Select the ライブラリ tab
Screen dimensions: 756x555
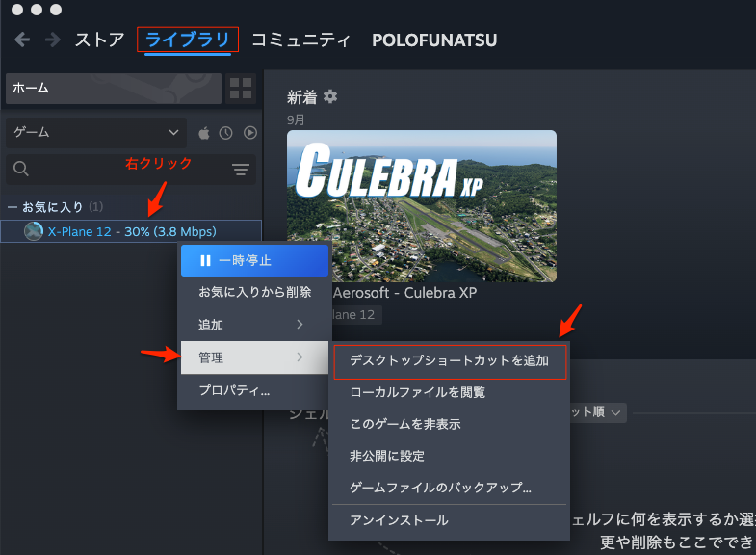point(188,40)
